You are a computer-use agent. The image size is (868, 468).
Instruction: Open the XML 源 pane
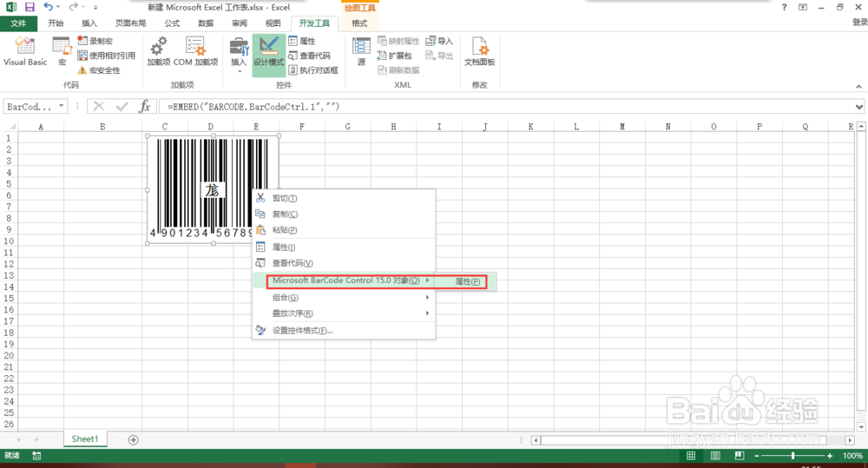click(361, 51)
